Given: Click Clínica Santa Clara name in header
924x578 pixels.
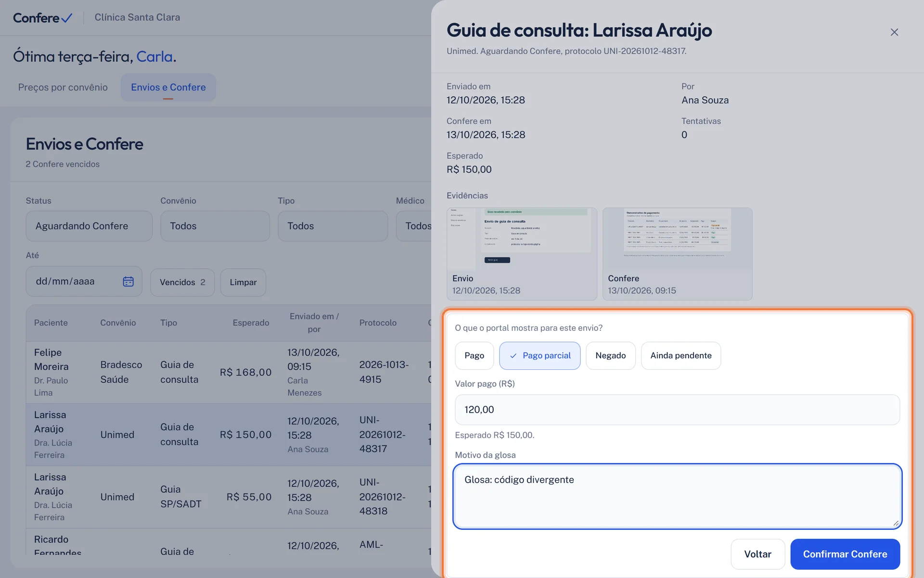Looking at the screenshot, I should click(137, 17).
